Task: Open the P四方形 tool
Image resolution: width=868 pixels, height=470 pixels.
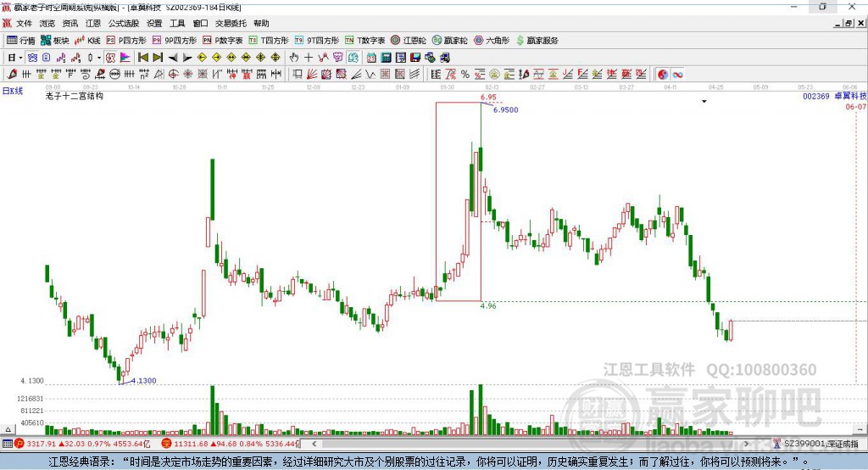Action: (126, 41)
